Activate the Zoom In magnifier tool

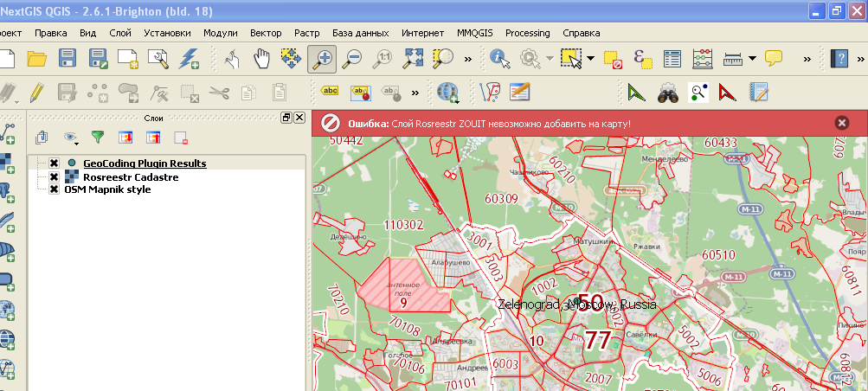pos(322,59)
